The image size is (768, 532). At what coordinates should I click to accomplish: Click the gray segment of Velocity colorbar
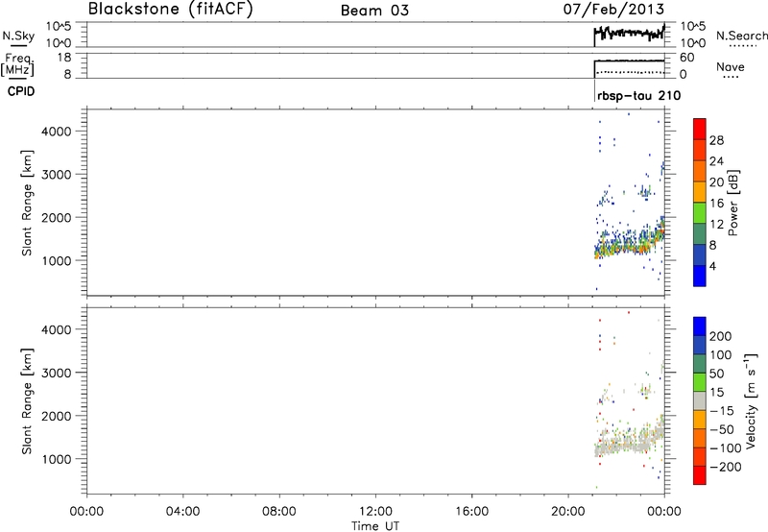click(x=700, y=400)
